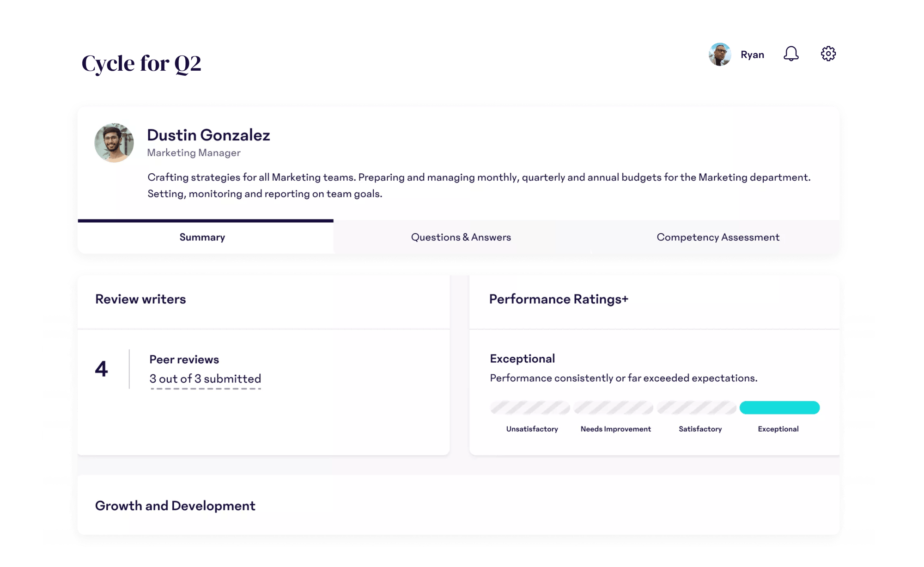Expand Performance Ratings+ details
This screenshot has height=567, width=924.
click(x=559, y=299)
